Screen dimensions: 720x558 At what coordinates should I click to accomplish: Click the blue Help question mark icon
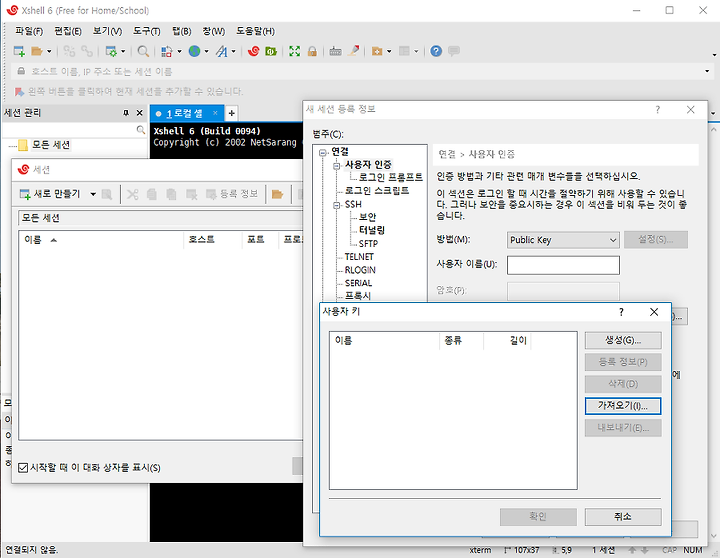pos(436,51)
